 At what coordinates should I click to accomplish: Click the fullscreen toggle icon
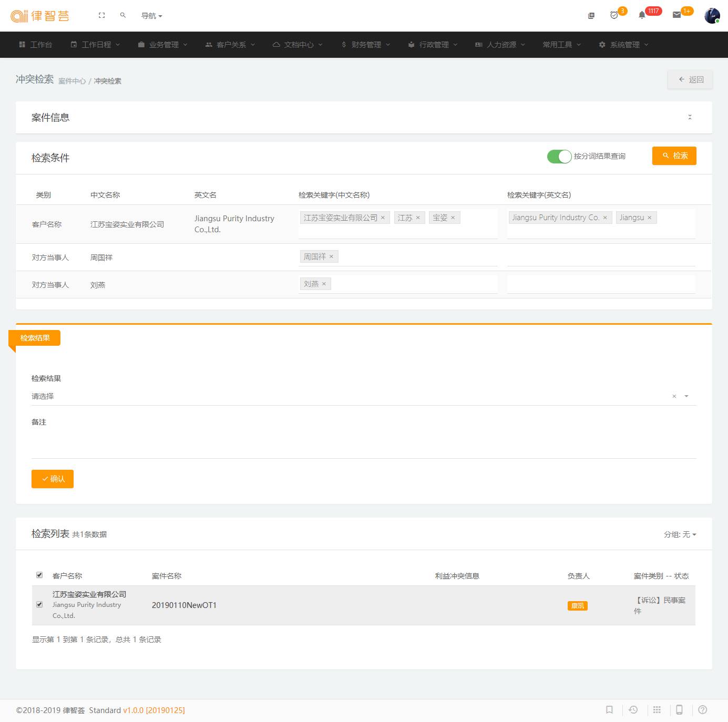101,16
